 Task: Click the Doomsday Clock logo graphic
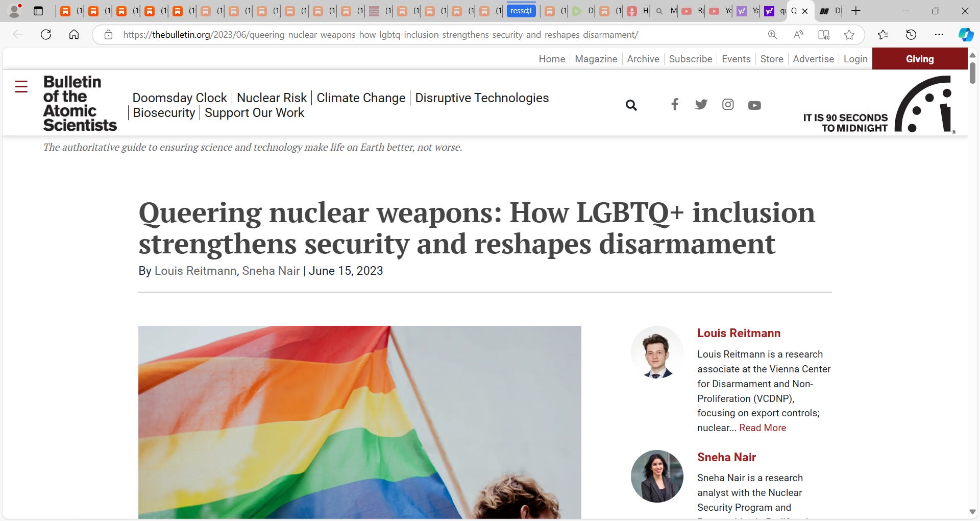[924, 104]
